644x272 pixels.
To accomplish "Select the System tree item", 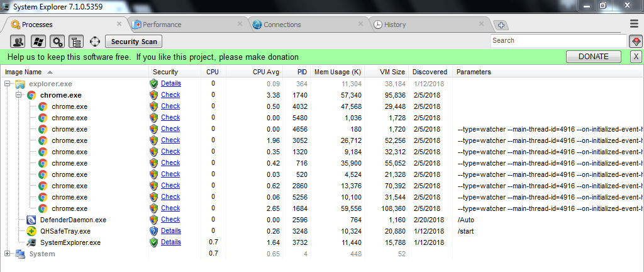I will [x=42, y=254].
